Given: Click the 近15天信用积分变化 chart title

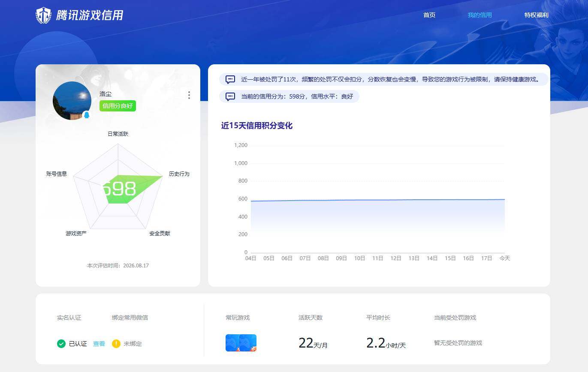Looking at the screenshot, I should [x=256, y=126].
